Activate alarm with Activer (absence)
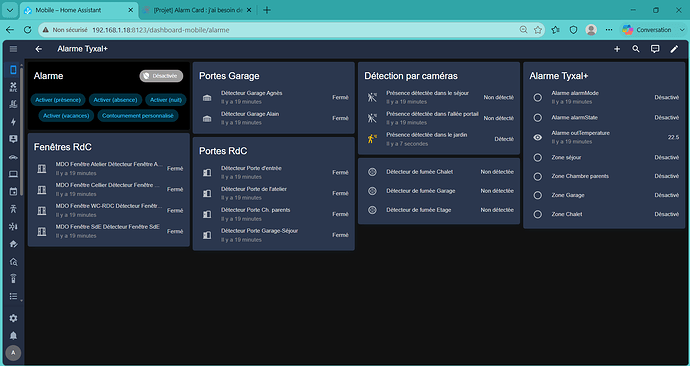Image resolution: width=690 pixels, height=366 pixels. click(115, 100)
